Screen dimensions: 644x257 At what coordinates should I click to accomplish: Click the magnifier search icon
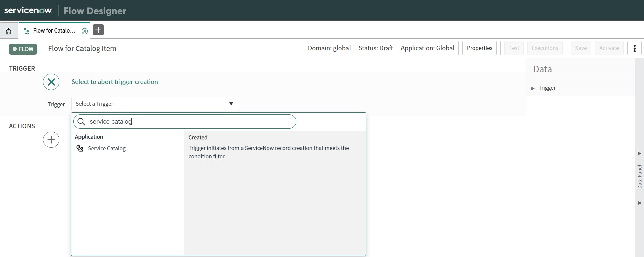[x=81, y=122]
